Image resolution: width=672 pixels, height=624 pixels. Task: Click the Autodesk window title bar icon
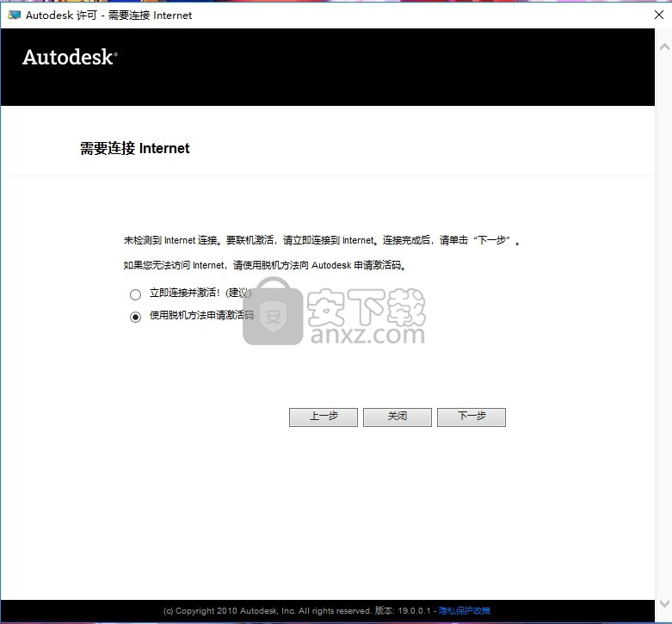(x=14, y=15)
